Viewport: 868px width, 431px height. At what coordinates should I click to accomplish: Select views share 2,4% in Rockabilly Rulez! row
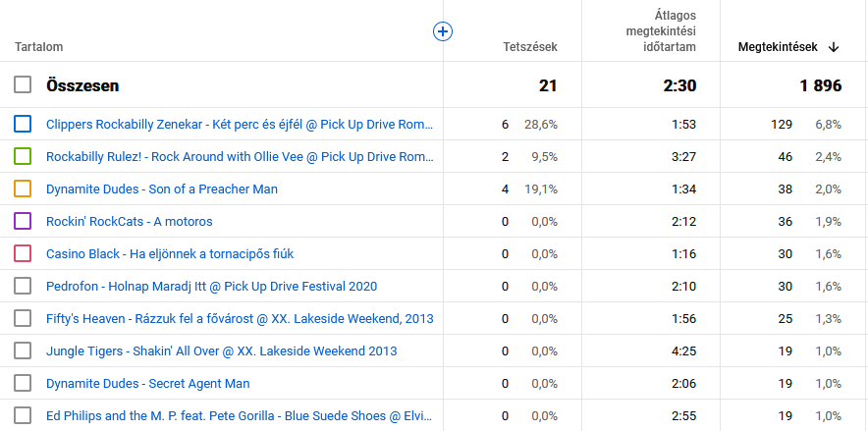point(828,157)
